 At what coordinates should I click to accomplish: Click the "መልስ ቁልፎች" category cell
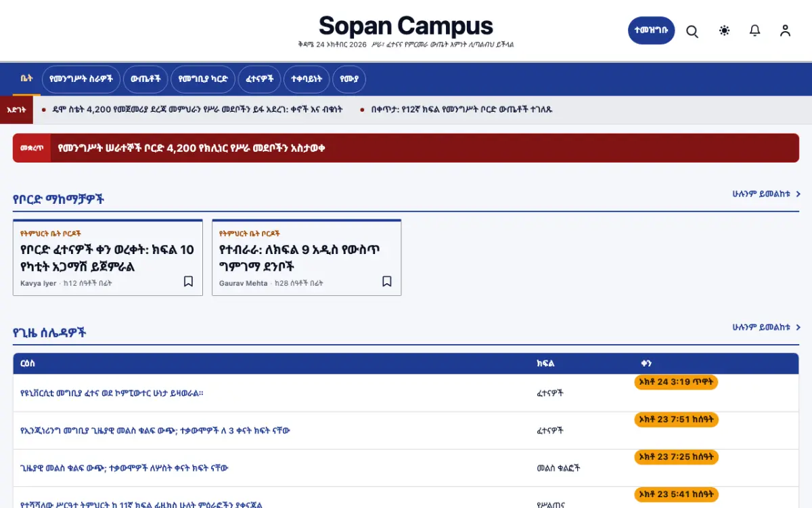[558, 468]
